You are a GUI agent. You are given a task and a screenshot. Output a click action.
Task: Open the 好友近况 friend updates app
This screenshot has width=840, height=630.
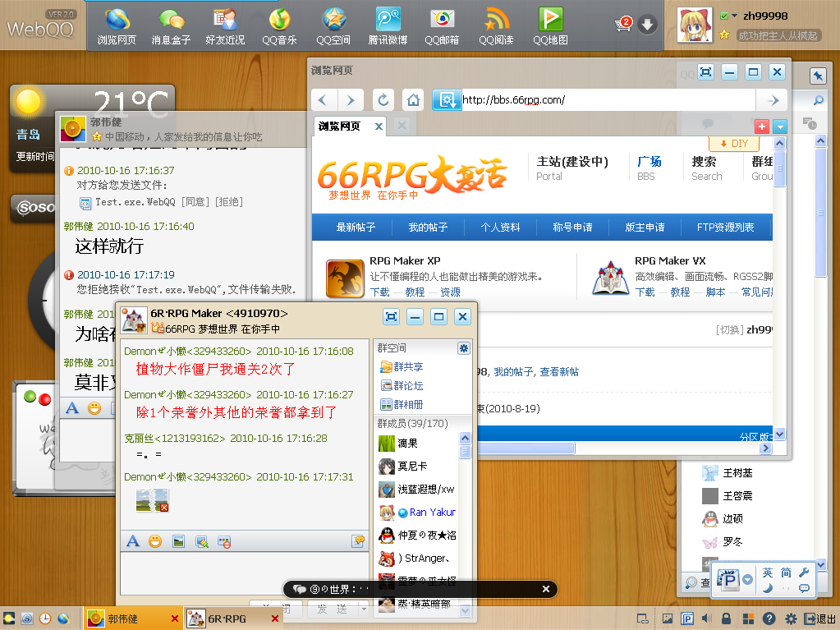pos(225,27)
